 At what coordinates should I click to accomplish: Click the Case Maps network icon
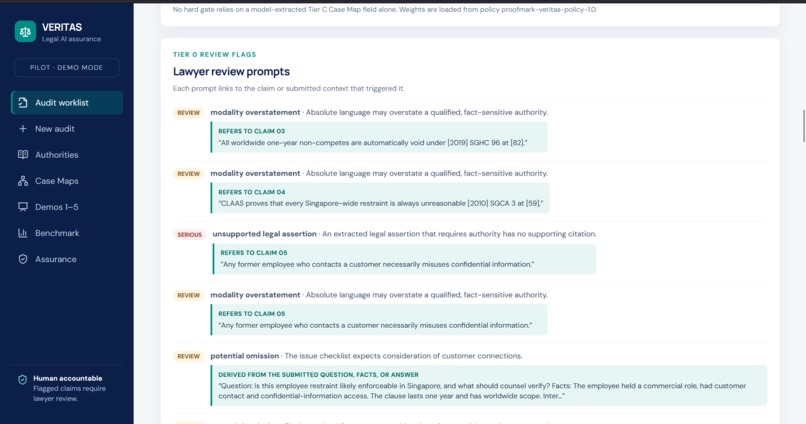(23, 181)
